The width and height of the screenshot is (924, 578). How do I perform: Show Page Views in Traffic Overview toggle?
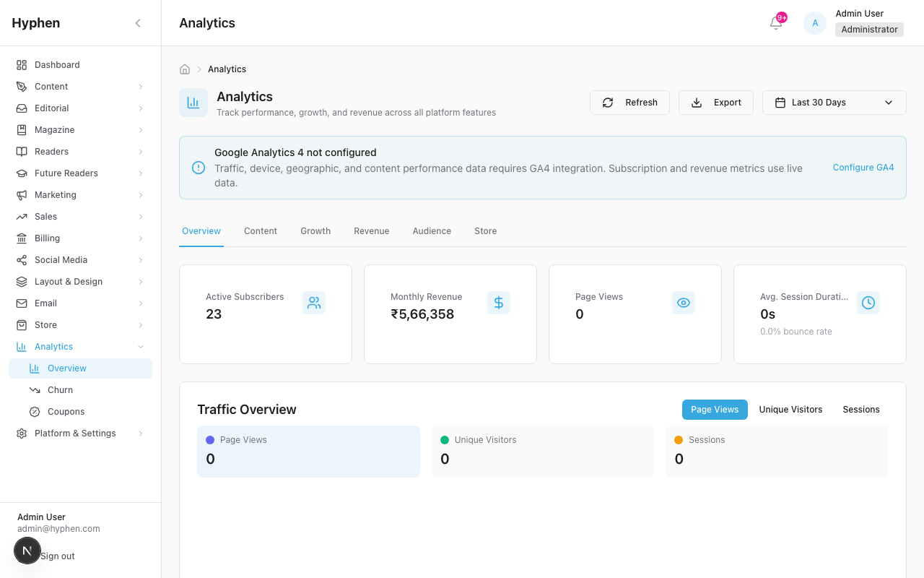pyautogui.click(x=715, y=410)
